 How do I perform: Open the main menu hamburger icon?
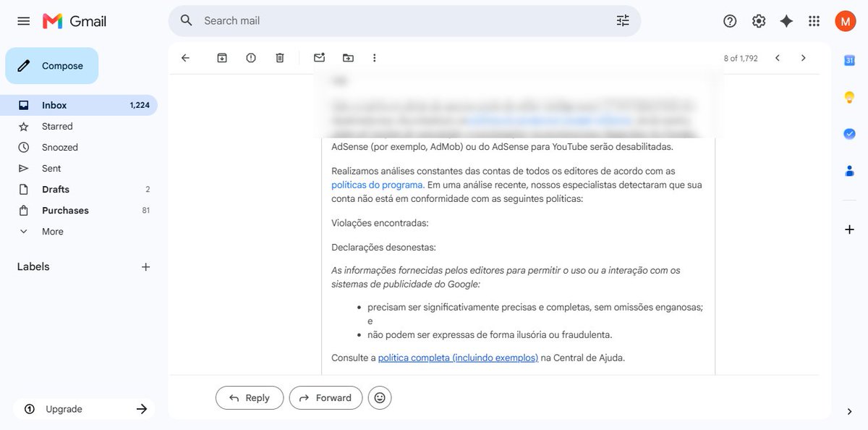point(23,21)
